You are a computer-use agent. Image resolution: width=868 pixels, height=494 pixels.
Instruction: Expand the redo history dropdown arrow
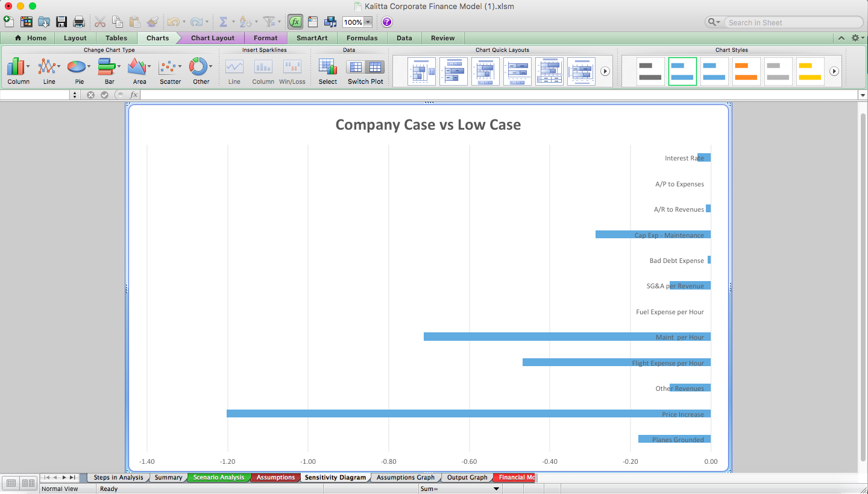coord(207,22)
